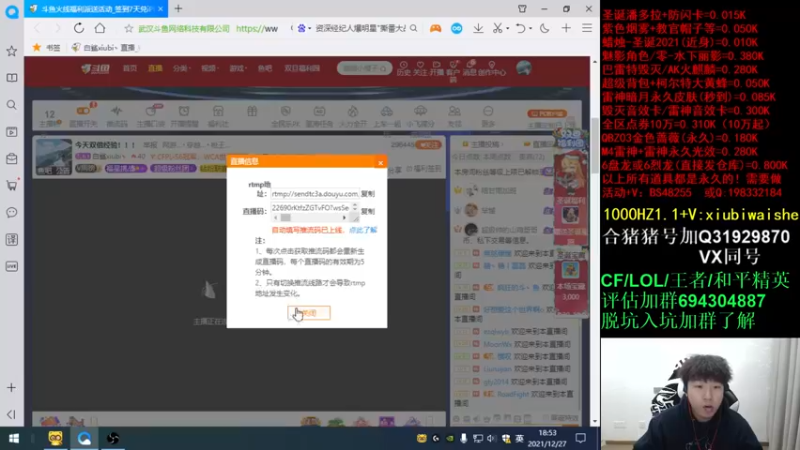Image resolution: width=800 pixels, height=450 pixels.
Task: Copy the rtmp address with its 复制 link
Action: [368, 194]
